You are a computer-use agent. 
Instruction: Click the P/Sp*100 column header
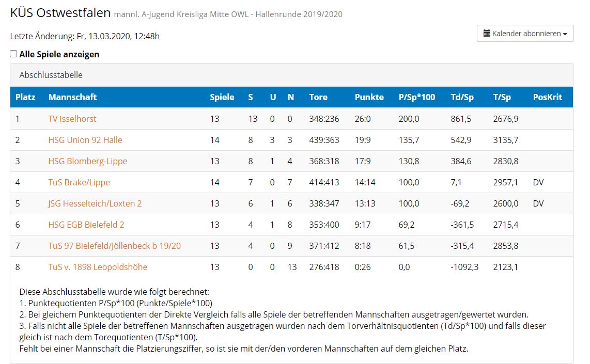[x=417, y=97]
